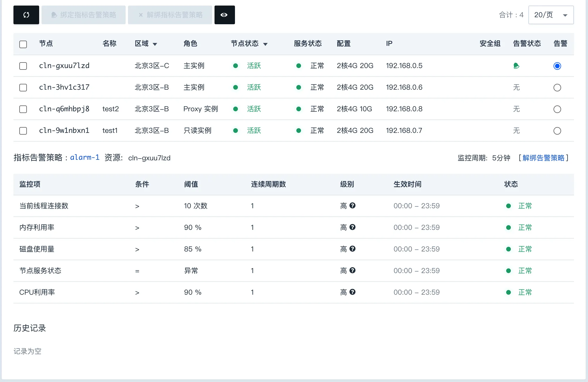Select checkbox for node cln-q6mhbpj8
Viewport: 588px width, 382px height.
tap(23, 109)
